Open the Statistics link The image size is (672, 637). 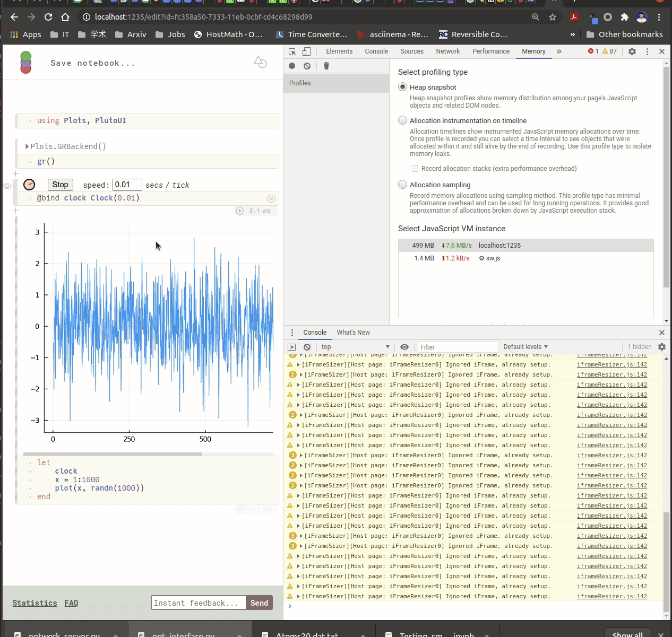[x=35, y=603]
